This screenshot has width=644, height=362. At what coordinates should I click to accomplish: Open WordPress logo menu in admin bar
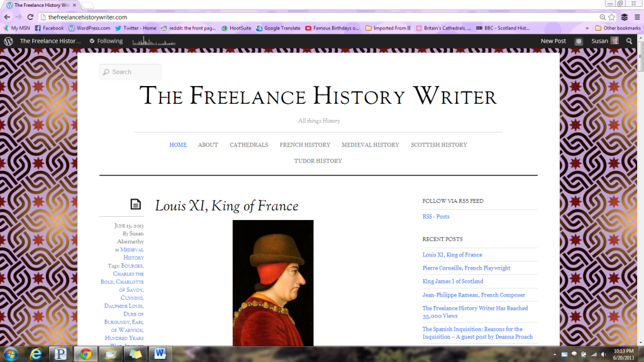click(8, 41)
